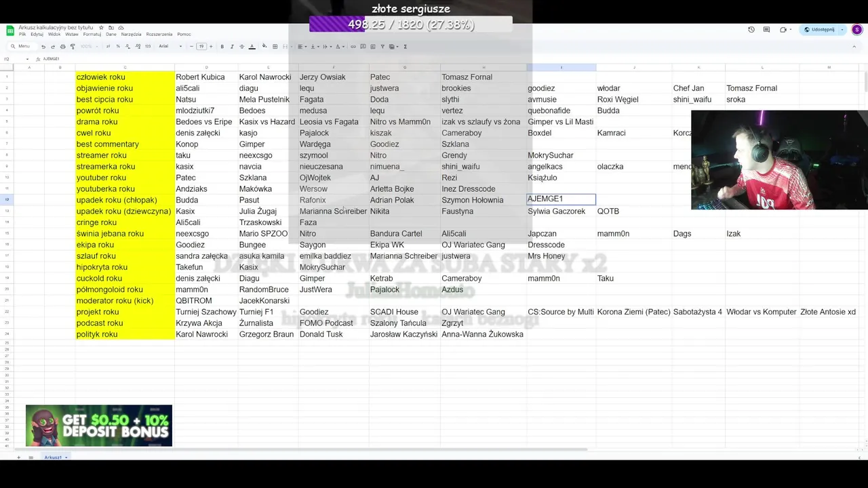Click the Create filter icon

(x=382, y=47)
